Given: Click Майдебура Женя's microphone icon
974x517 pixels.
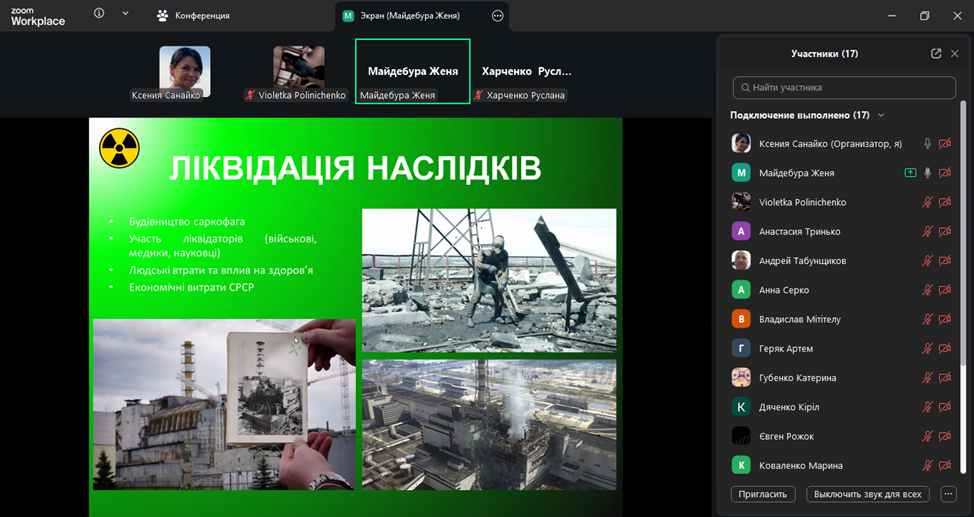Looking at the screenshot, I should pos(928,173).
